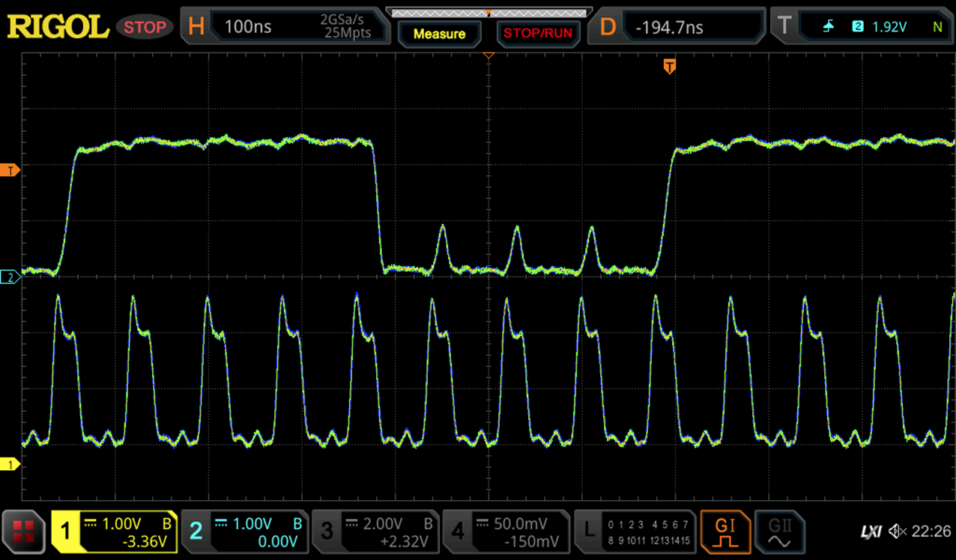Toggle channel 1 with 1.00V scale
Viewport: 956px width, 560px height.
pyautogui.click(x=114, y=532)
